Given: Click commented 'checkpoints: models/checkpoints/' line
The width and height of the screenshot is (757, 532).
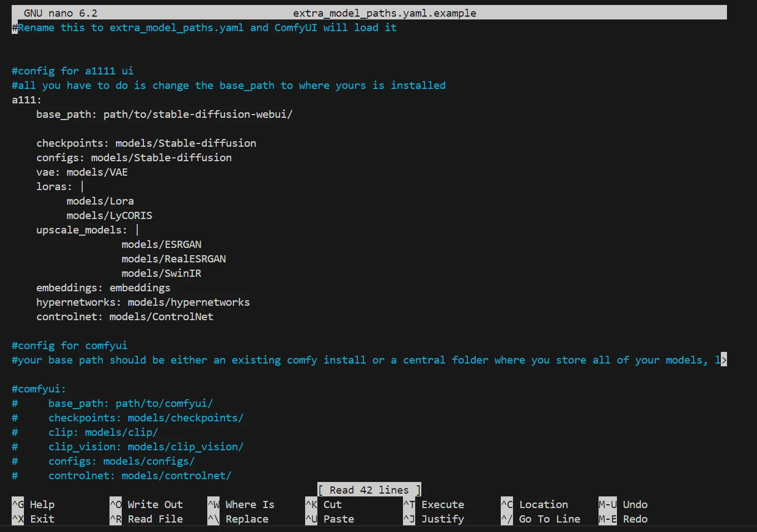Looking at the screenshot, I should pos(128,417).
